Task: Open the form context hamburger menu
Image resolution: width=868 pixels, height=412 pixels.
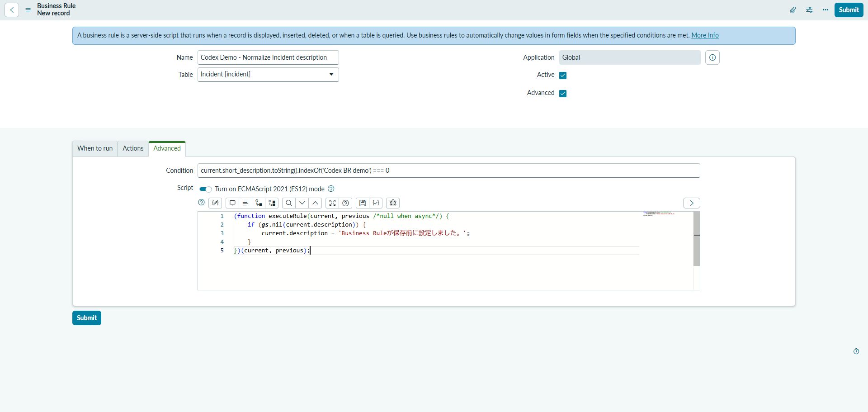Action: point(28,10)
